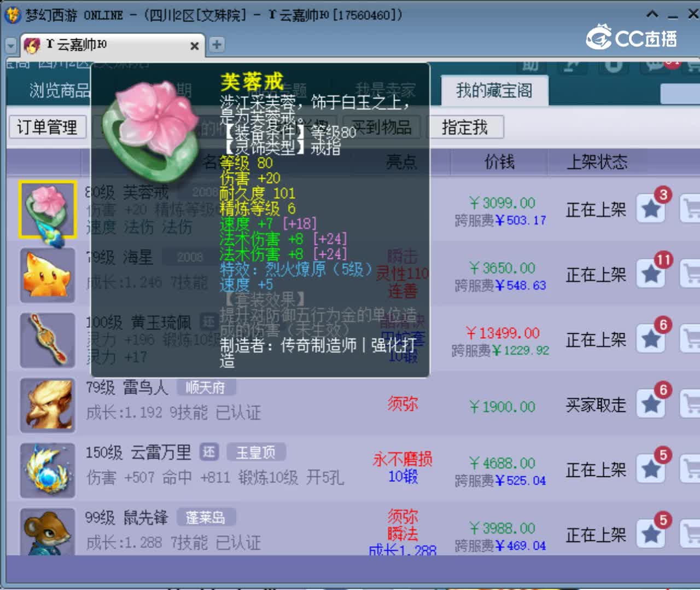Select the 正在上架 status in 鼠先锋 row
This screenshot has width=700, height=590.
point(596,535)
